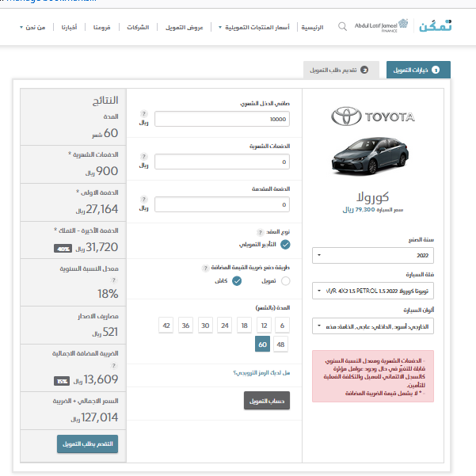Screen dimensions: 476x476
Task: Select the 12 month duration
Action: pos(264,326)
